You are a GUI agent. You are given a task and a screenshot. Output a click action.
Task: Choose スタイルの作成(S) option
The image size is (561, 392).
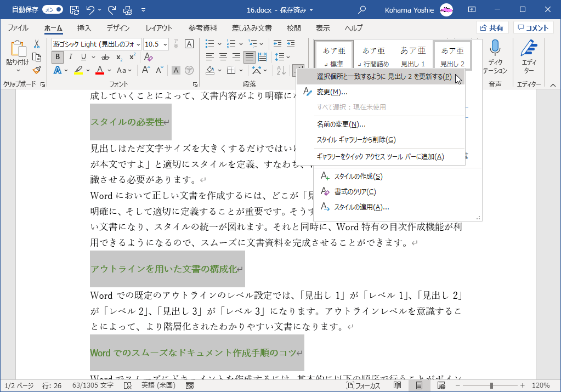tap(397, 177)
